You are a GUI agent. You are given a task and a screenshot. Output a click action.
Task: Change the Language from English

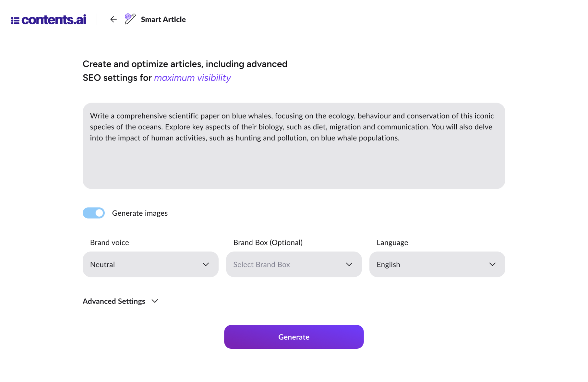pyautogui.click(x=437, y=264)
